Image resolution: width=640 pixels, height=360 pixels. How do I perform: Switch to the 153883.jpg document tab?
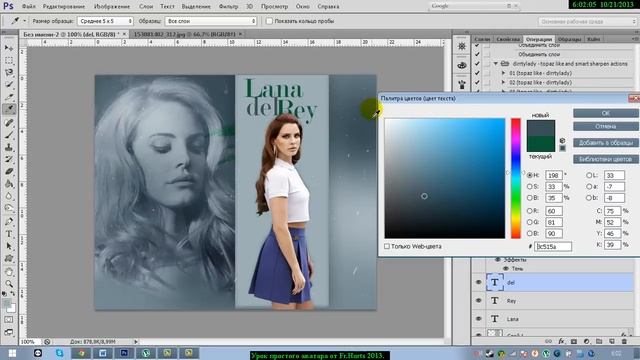coord(187,34)
